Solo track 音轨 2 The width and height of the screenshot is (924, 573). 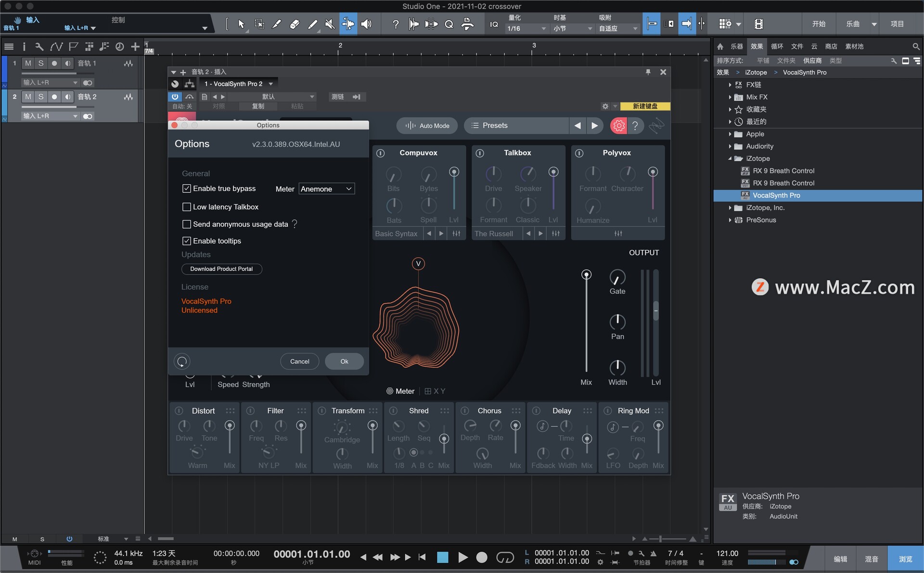point(41,97)
